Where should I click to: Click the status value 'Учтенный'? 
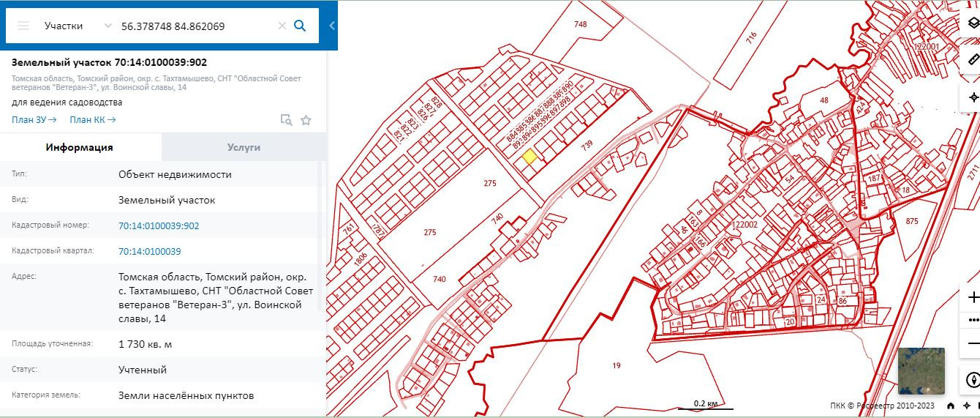(143, 370)
